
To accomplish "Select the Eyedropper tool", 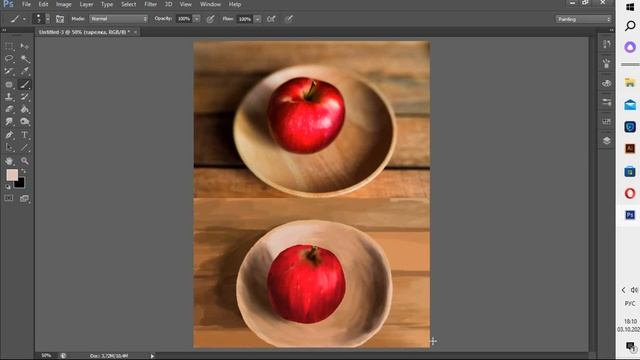I will (x=24, y=71).
